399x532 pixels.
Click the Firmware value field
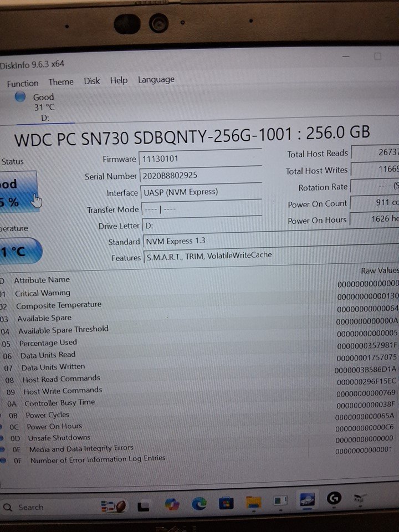199,158
